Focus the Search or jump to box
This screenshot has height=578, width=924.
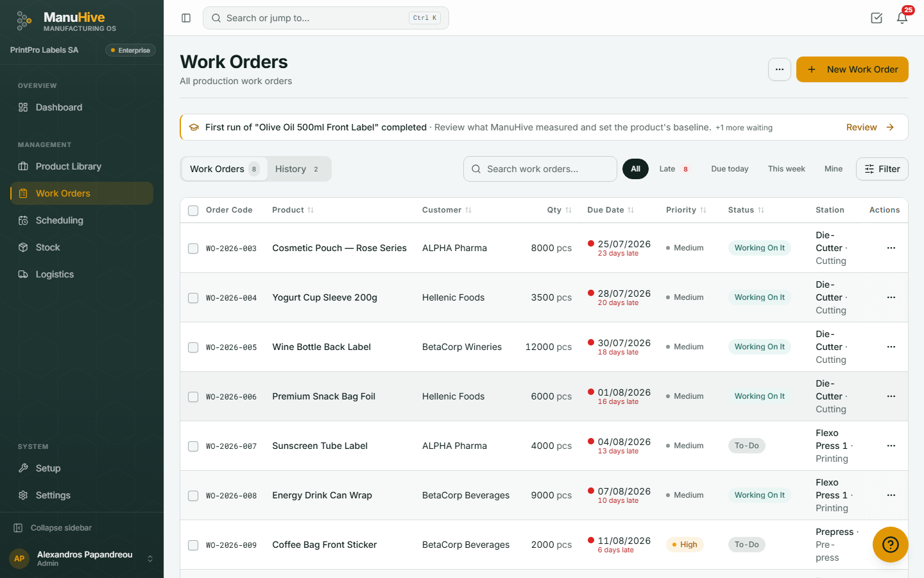tap(326, 18)
